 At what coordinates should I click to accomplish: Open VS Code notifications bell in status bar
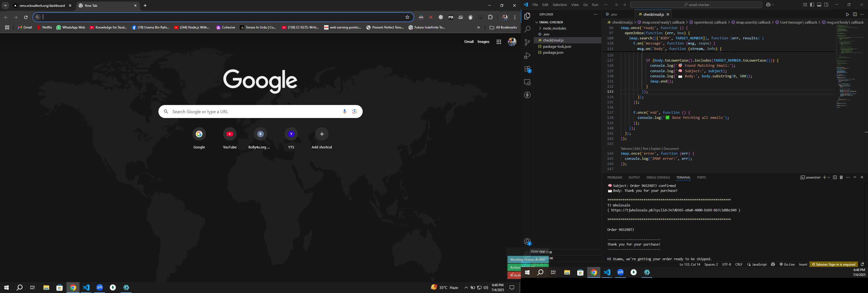point(862,264)
